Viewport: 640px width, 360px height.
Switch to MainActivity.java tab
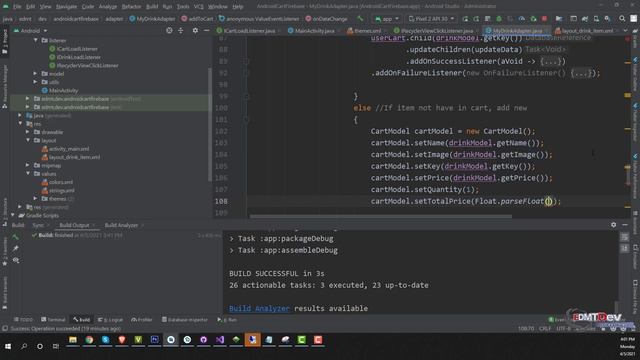(x=313, y=31)
